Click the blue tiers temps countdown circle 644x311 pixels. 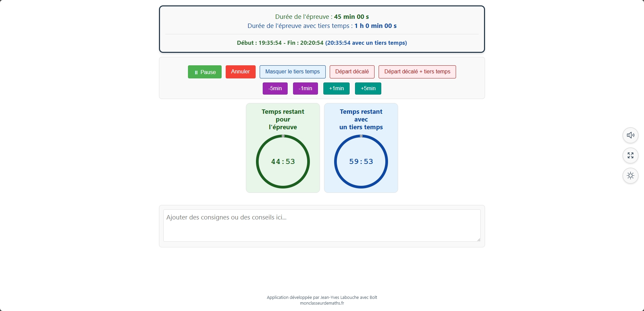pyautogui.click(x=361, y=162)
